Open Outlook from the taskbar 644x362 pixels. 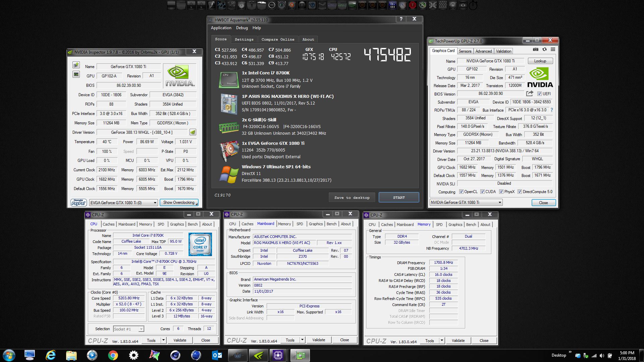coord(217,355)
